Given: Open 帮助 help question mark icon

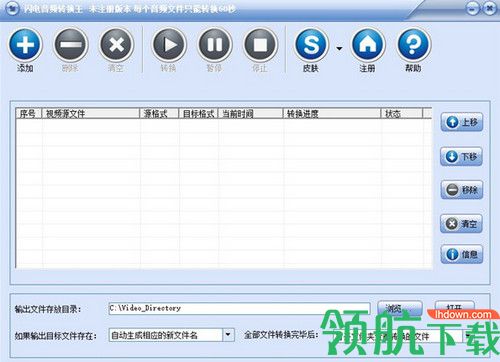Looking at the screenshot, I should [x=413, y=44].
